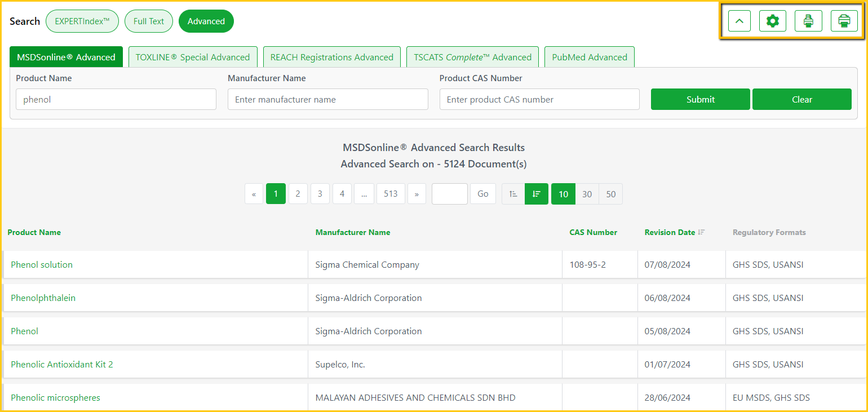
Task: Go to next page with » arrow
Action: point(417,194)
